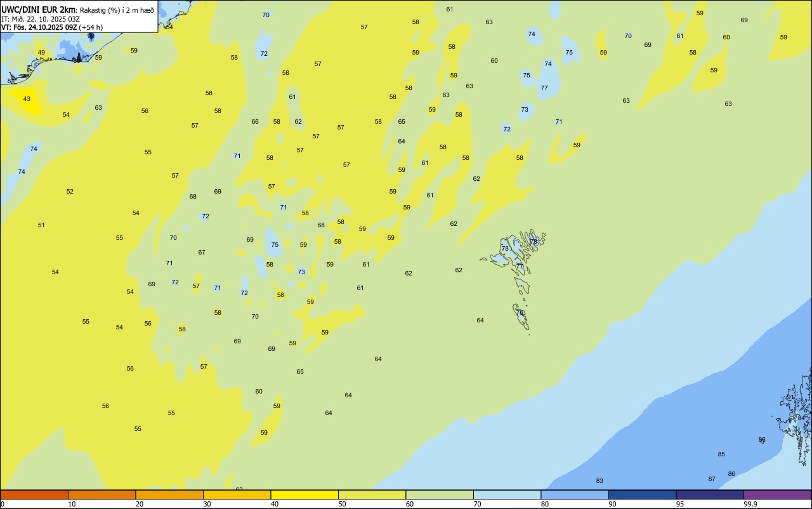
Task: Click the navy 95–99.9 legend swatch
Action: [x=710, y=494]
